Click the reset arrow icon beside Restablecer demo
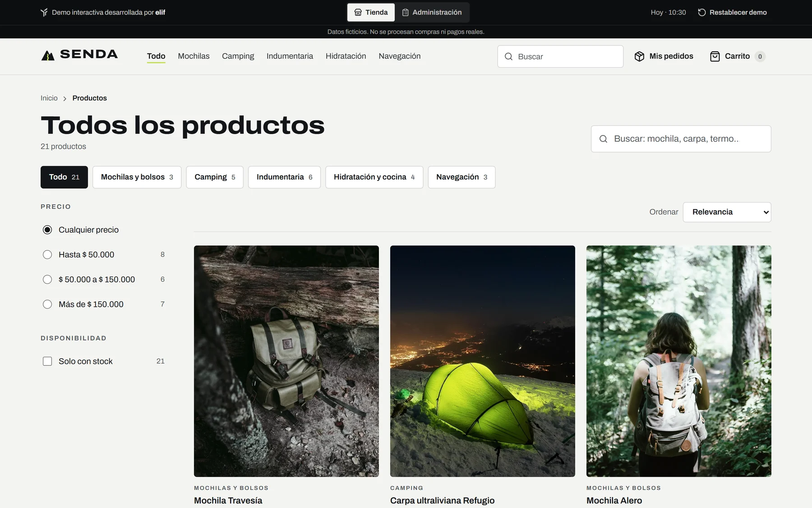This screenshot has width=812, height=508. pyautogui.click(x=702, y=12)
